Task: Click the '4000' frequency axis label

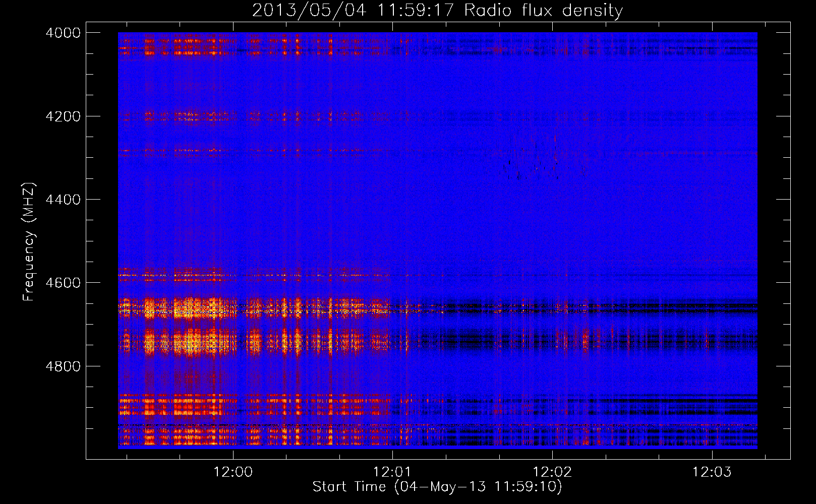Action: tap(63, 33)
